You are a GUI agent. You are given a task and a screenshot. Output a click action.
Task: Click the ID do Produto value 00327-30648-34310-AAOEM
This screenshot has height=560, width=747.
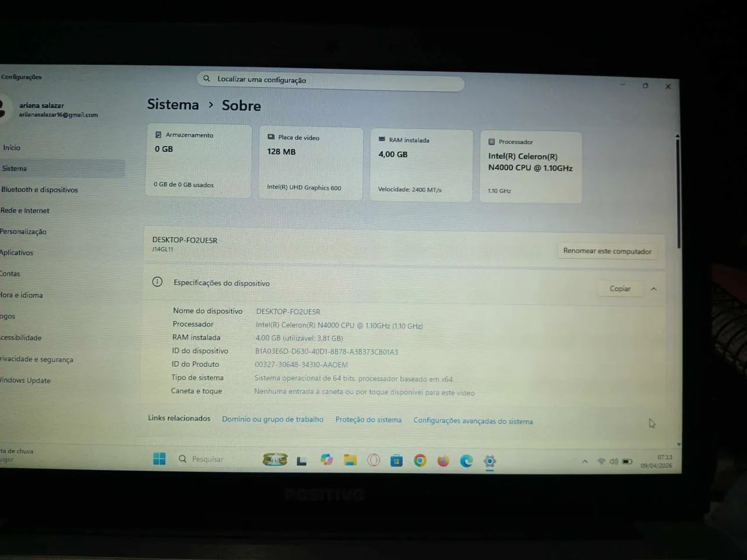(301, 365)
